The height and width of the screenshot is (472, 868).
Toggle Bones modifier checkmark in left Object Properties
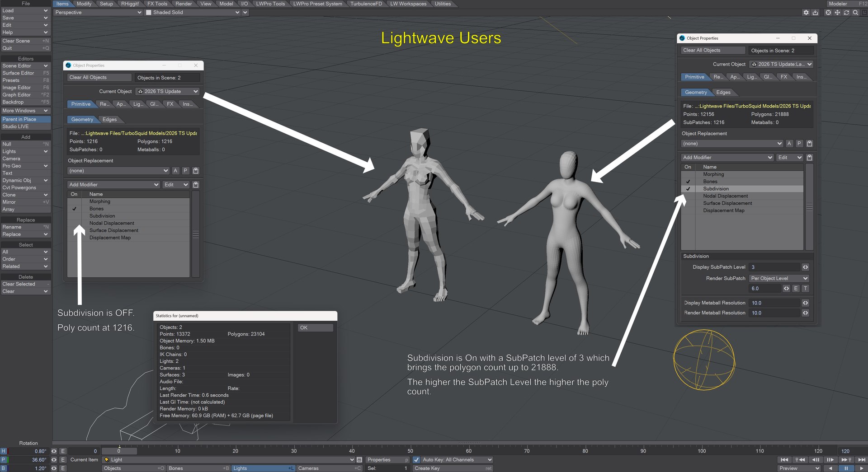coord(74,209)
